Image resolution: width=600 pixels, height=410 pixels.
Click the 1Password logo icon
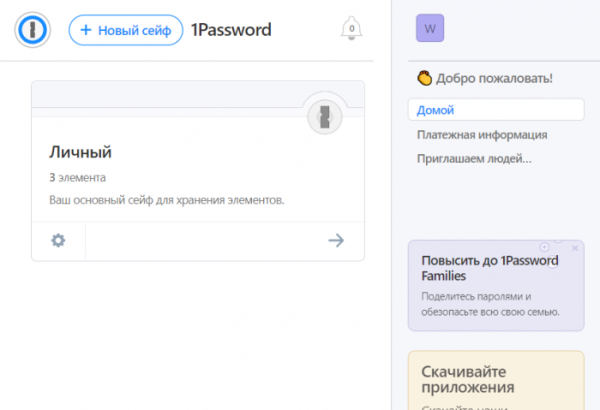point(33,30)
